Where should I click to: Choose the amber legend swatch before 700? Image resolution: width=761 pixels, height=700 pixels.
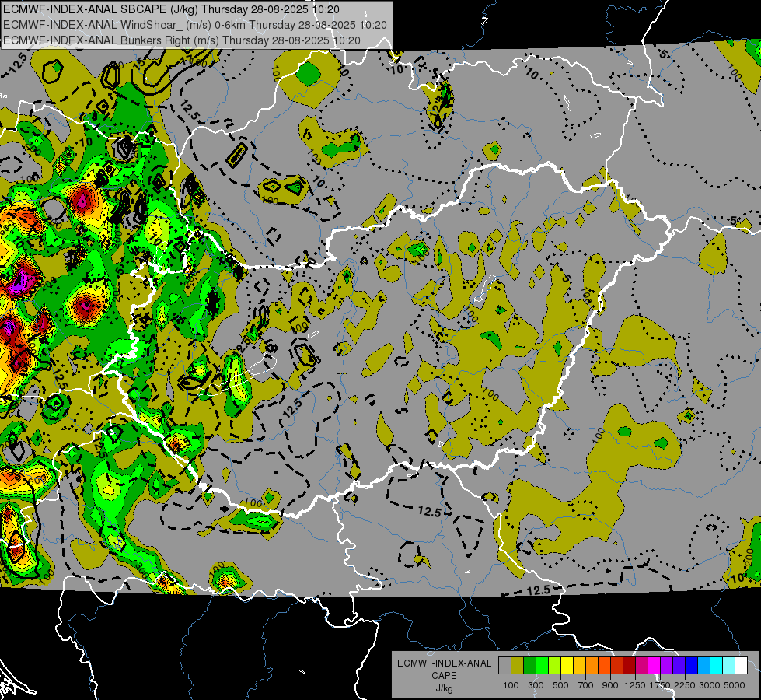[x=579, y=665]
